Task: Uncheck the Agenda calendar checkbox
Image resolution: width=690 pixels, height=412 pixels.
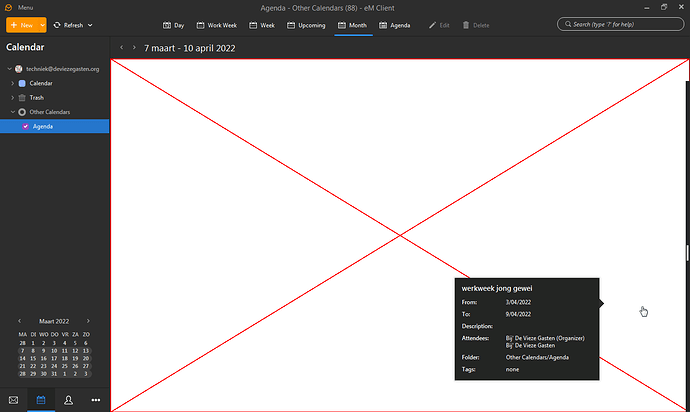Action: (26, 126)
